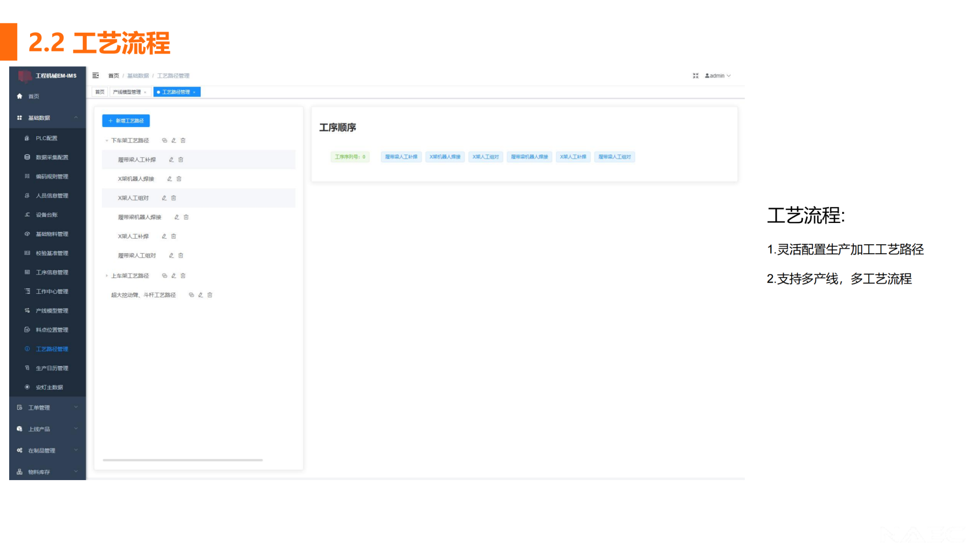This screenshot has height=551, width=980.
Task: Expand the 上线产品 sidebar menu
Action: [47, 429]
